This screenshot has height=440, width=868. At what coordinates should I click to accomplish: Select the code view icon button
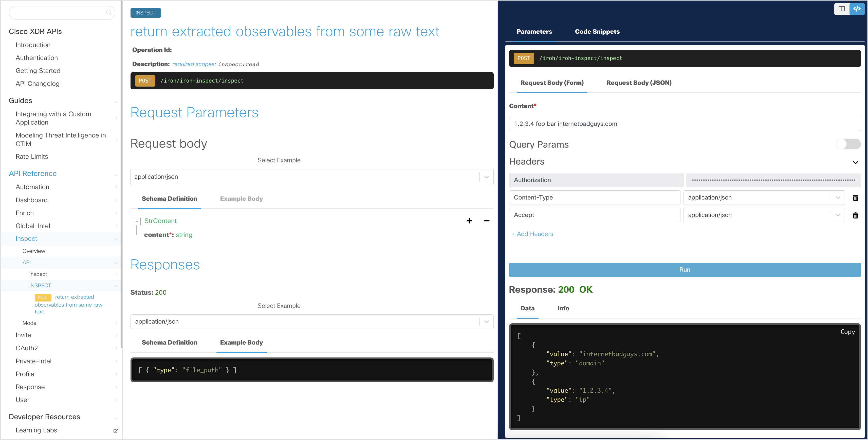point(857,9)
